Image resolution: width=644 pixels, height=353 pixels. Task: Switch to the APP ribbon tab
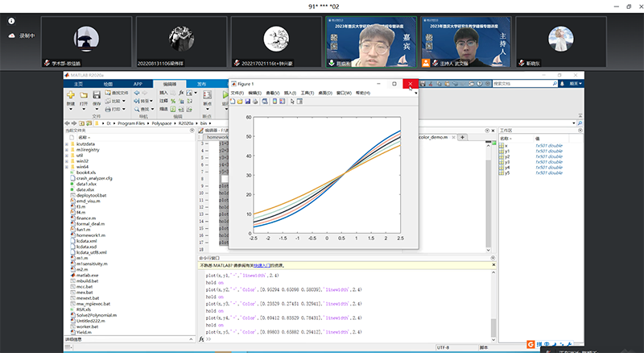point(138,84)
